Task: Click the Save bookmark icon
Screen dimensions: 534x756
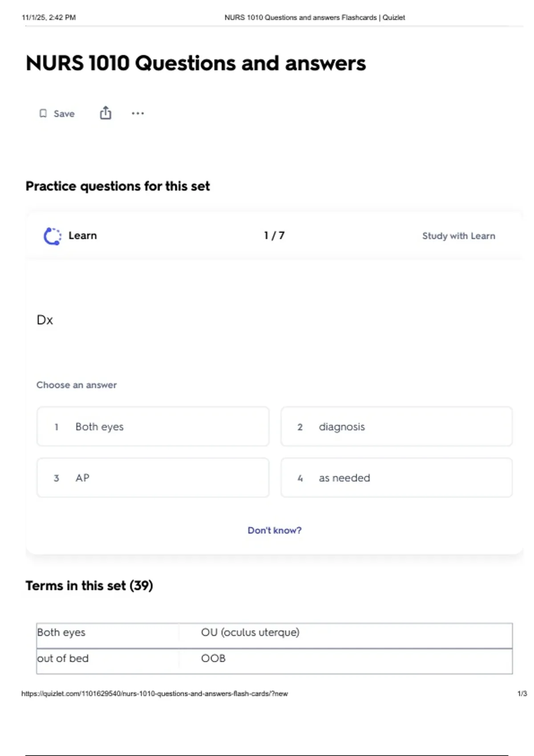Action: click(x=43, y=113)
